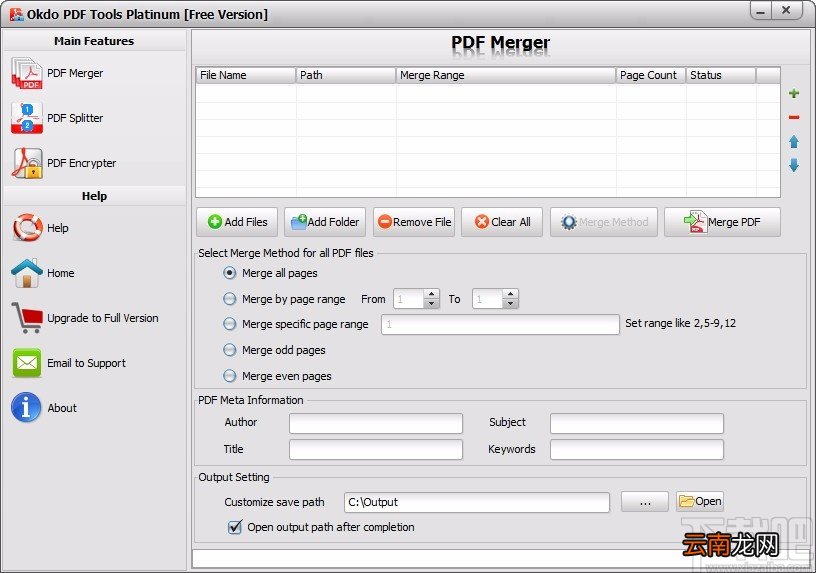Click the Email to Support envelope icon
Viewport: 816px width, 573px height.
click(27, 363)
